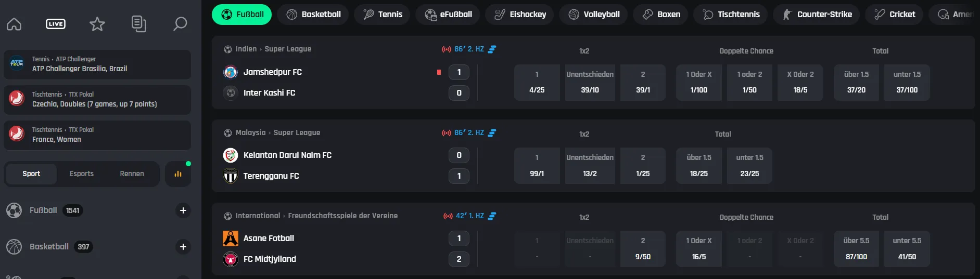Select the Tennis sport filter
Viewport: 980px width, 279px height.
pyautogui.click(x=383, y=15)
